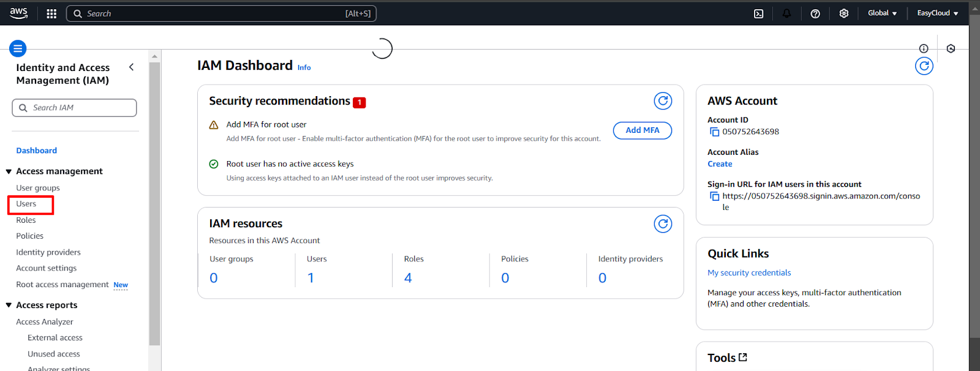This screenshot has width=980, height=371.
Task: Open External access in the sidebar
Action: point(55,338)
